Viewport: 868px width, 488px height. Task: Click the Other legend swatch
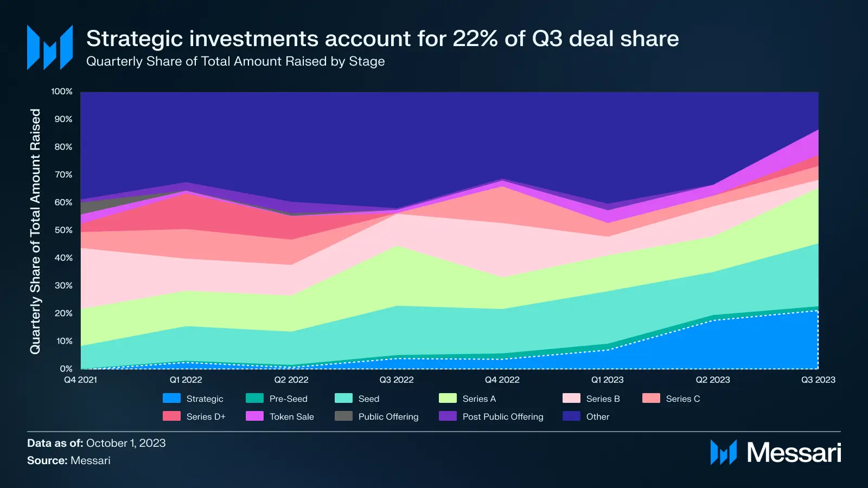point(571,416)
